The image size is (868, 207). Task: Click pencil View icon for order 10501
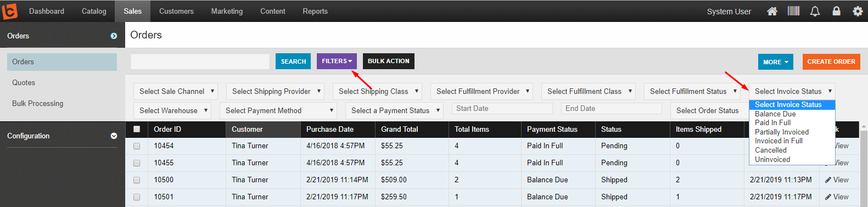(828, 197)
